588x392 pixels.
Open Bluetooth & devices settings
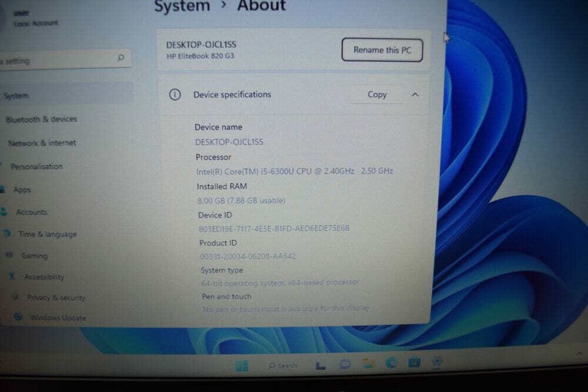(41, 119)
